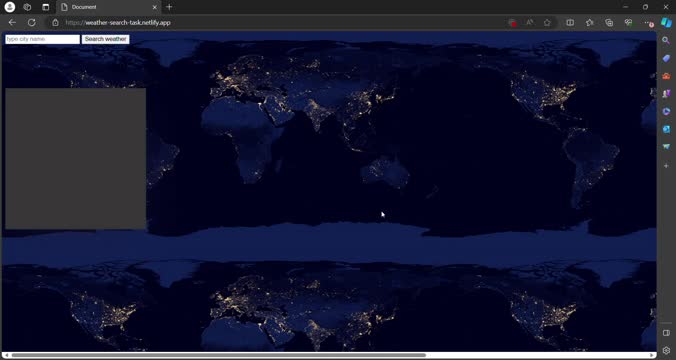This screenshot has height=360, width=676.
Task: Reload the page with refresh icon
Action: [31, 22]
